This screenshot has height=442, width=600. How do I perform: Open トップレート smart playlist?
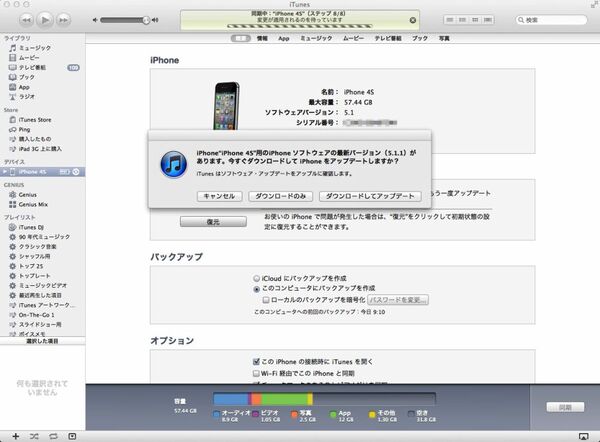(42, 276)
